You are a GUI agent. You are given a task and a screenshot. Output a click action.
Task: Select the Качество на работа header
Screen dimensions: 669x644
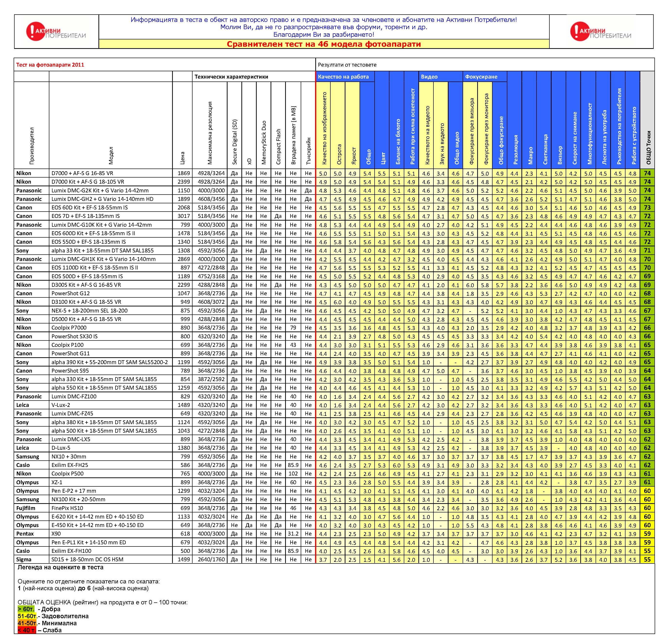[343, 77]
